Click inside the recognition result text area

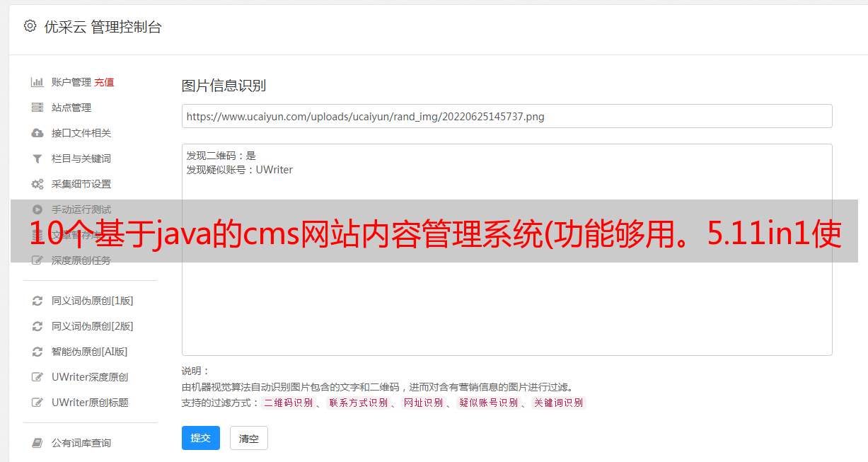coord(507,249)
